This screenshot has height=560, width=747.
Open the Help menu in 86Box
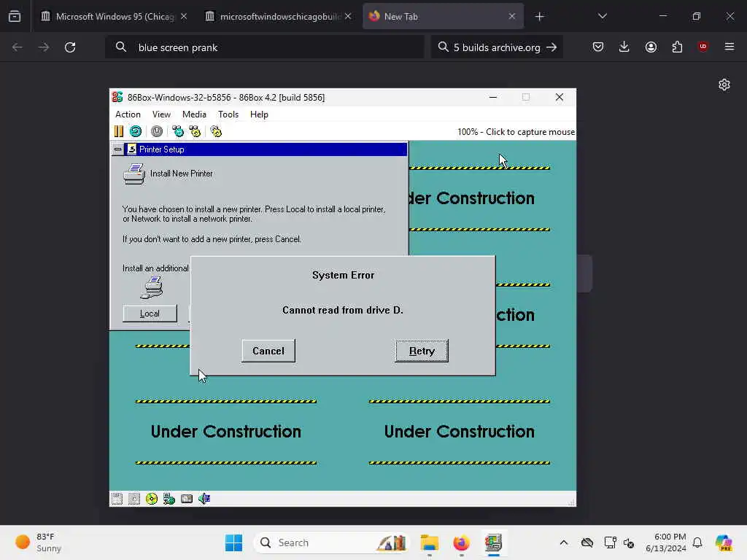(259, 114)
